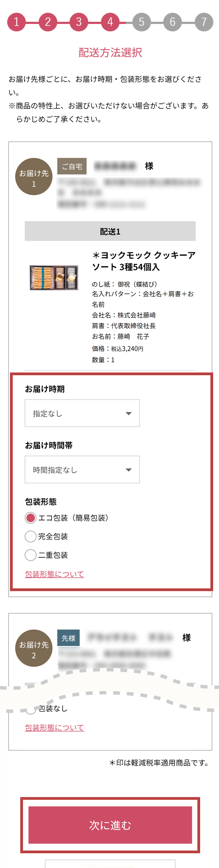Click the 先様 recipient tag
Screen dimensions: 219x868
click(68, 638)
